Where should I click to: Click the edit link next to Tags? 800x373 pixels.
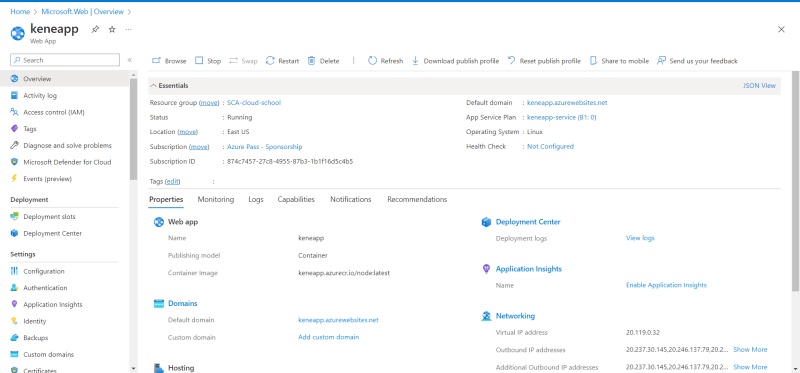[x=173, y=182]
